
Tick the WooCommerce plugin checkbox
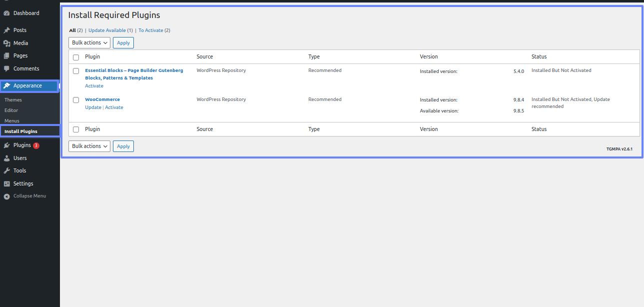pyautogui.click(x=76, y=100)
